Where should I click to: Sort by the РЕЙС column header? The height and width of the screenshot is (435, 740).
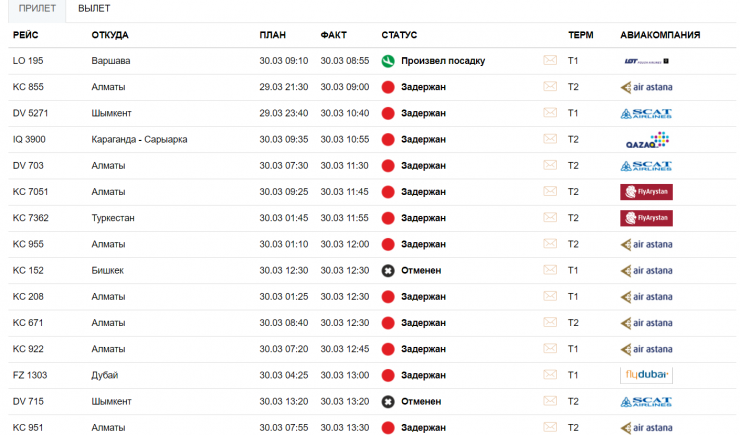25,35
